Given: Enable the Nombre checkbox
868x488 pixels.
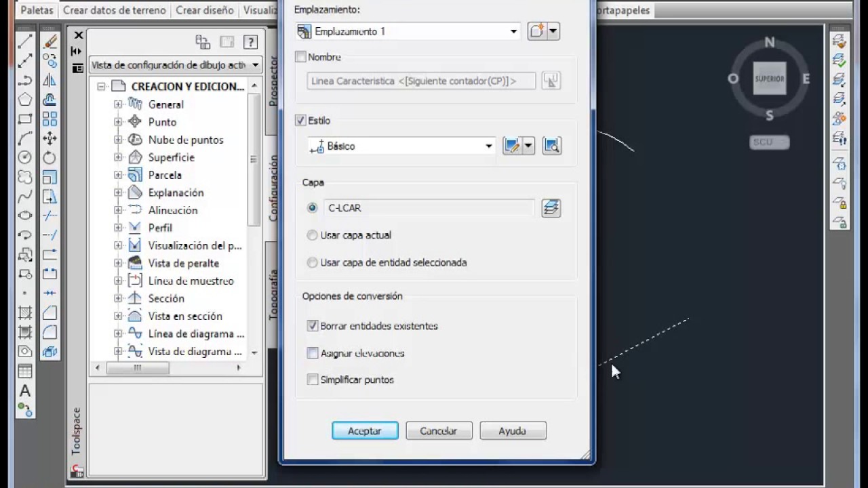Looking at the screenshot, I should pyautogui.click(x=300, y=58).
